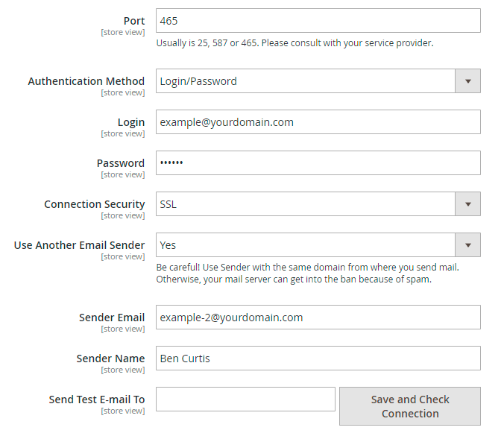Open the Authentication Method dropdown

click(318, 81)
